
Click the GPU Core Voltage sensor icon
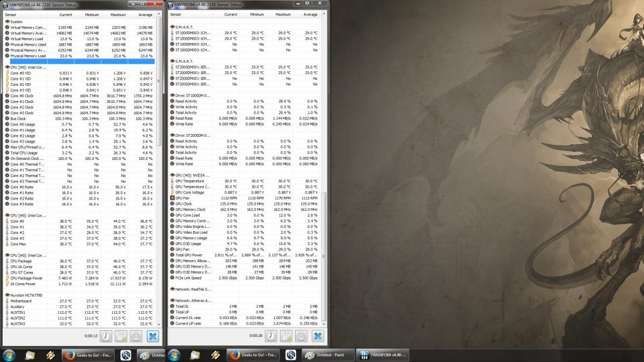click(172, 193)
